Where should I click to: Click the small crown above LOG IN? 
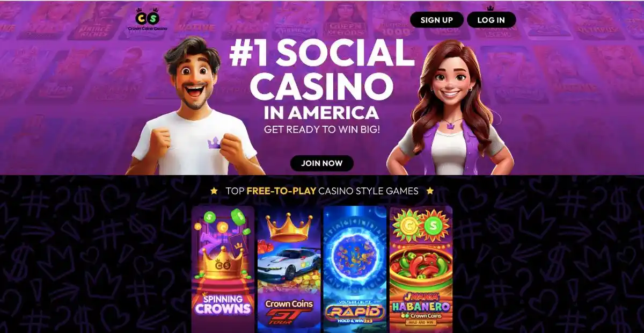point(489,8)
